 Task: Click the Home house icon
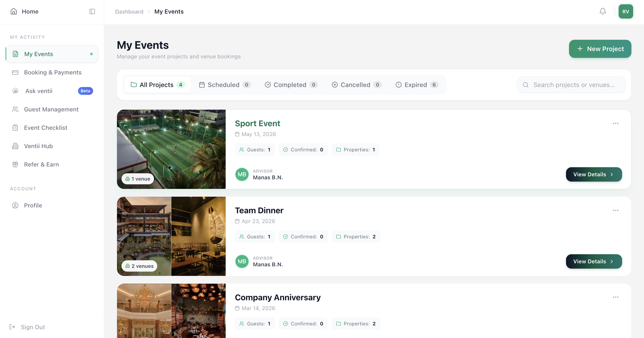[14, 11]
